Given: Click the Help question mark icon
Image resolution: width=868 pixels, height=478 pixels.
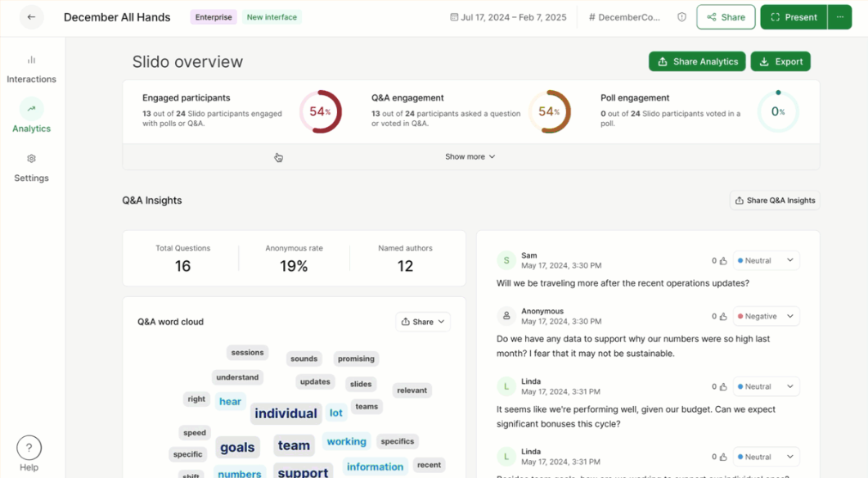Looking at the screenshot, I should coord(29,448).
